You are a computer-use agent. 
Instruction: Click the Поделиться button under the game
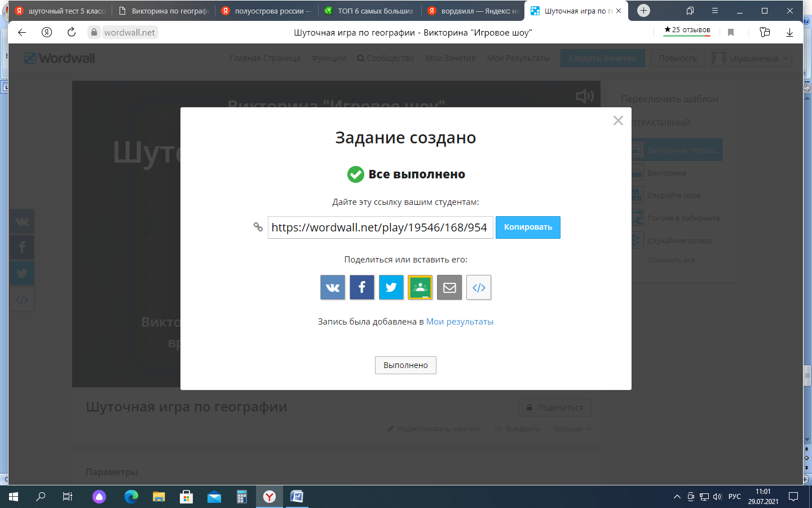[x=555, y=408]
